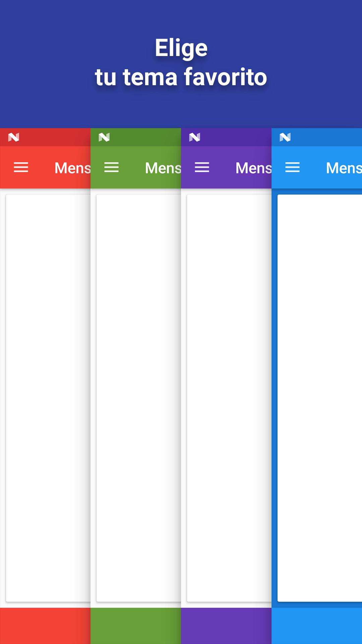Choose the green color swatch at bottom
This screenshot has height=644, width=362.
coord(136,626)
